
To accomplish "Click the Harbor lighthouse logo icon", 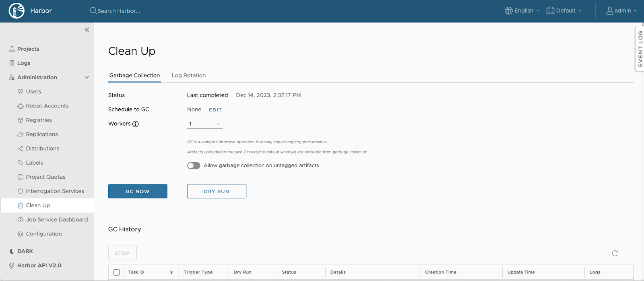I will [17, 11].
